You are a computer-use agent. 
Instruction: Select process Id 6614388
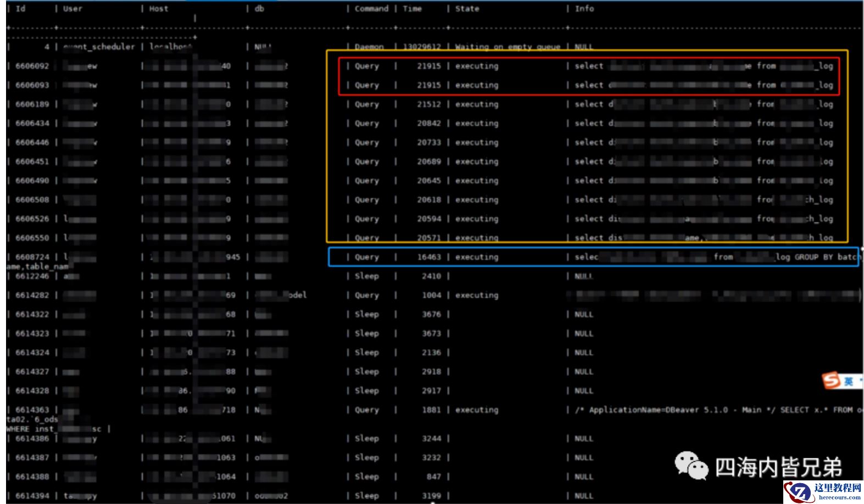coord(32,477)
